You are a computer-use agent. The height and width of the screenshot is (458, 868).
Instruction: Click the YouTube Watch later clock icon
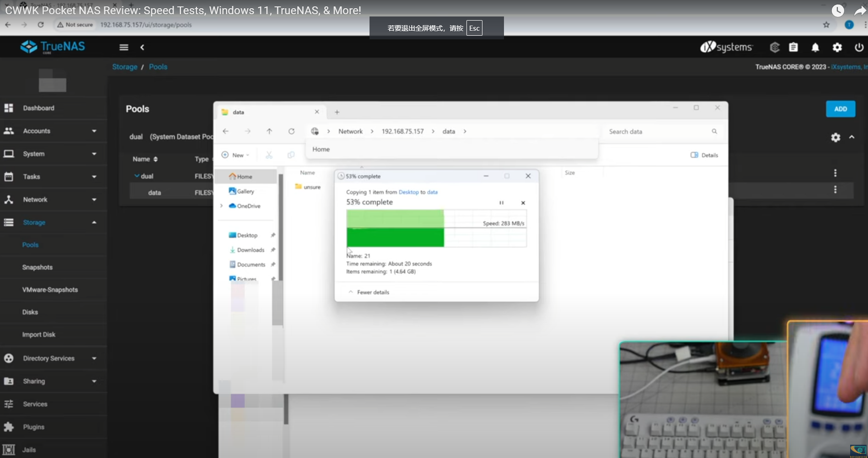[838, 10]
